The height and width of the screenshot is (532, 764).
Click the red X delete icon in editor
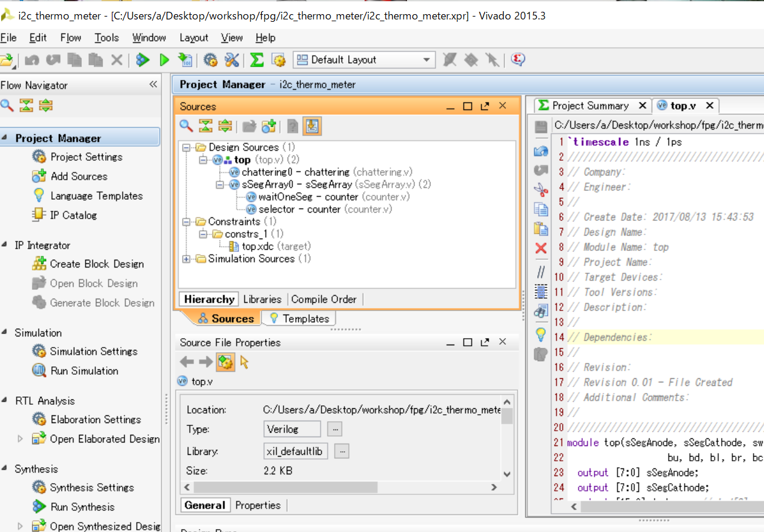click(x=541, y=248)
